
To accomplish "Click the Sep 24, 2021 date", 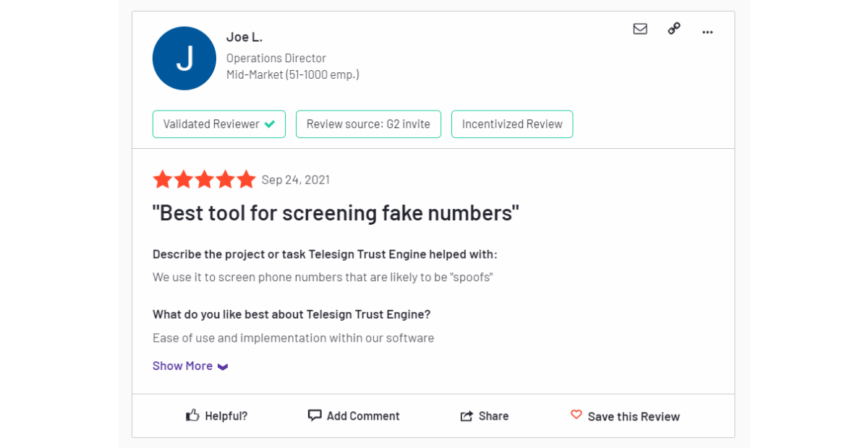I will (296, 180).
